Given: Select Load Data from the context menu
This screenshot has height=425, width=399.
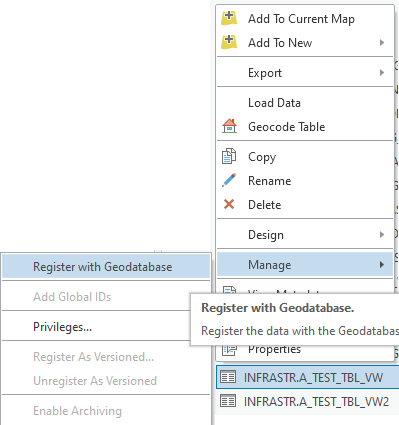Looking at the screenshot, I should point(305,103).
